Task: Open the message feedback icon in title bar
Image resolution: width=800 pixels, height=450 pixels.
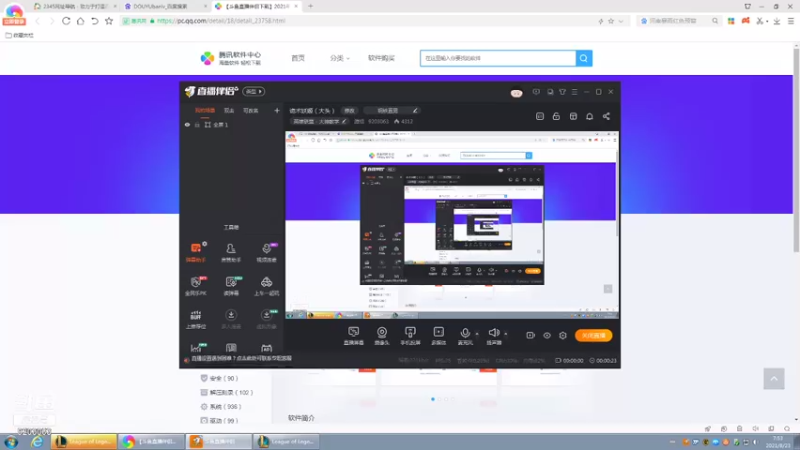Action: [x=536, y=92]
